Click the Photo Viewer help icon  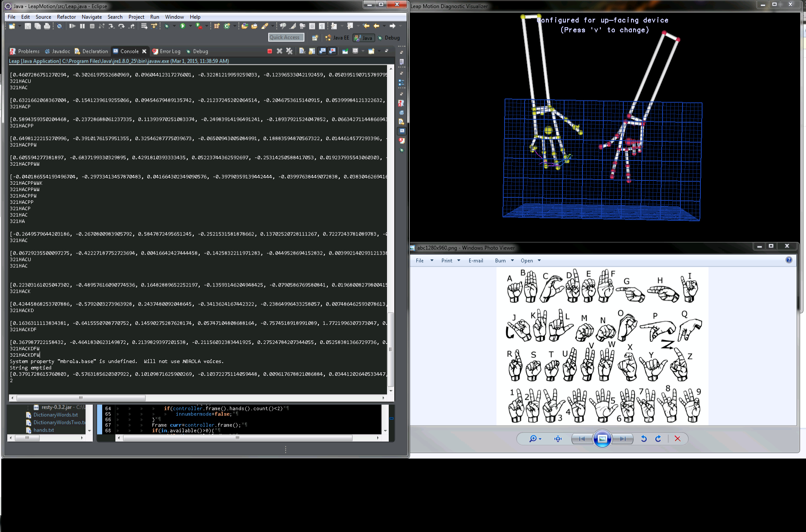click(x=789, y=260)
